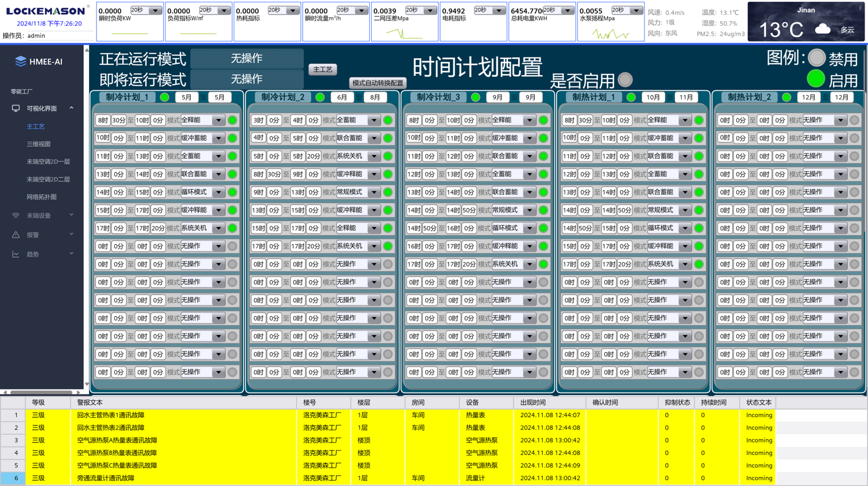Click the cloud weather icon for Jinan
Viewport: 868px width, 486px height.
[x=823, y=29]
